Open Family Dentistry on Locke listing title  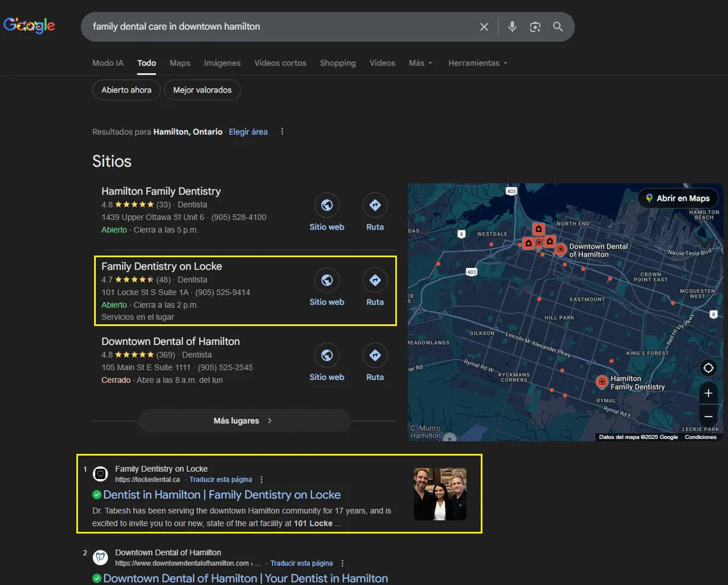click(161, 266)
